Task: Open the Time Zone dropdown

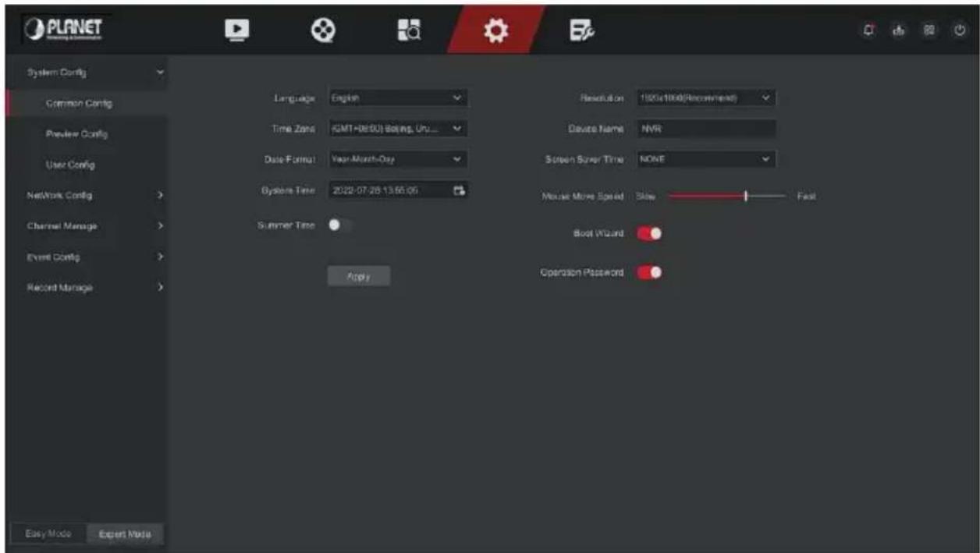Action: pos(398,129)
